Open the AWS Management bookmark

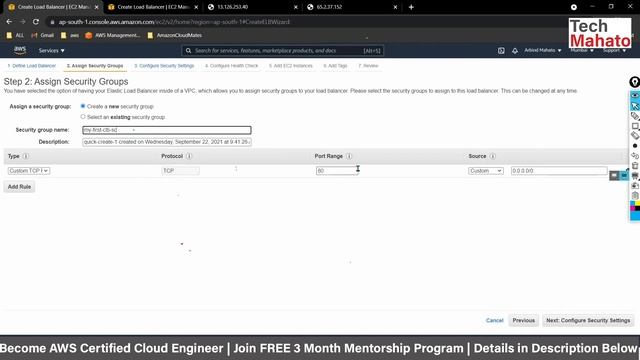click(113, 36)
